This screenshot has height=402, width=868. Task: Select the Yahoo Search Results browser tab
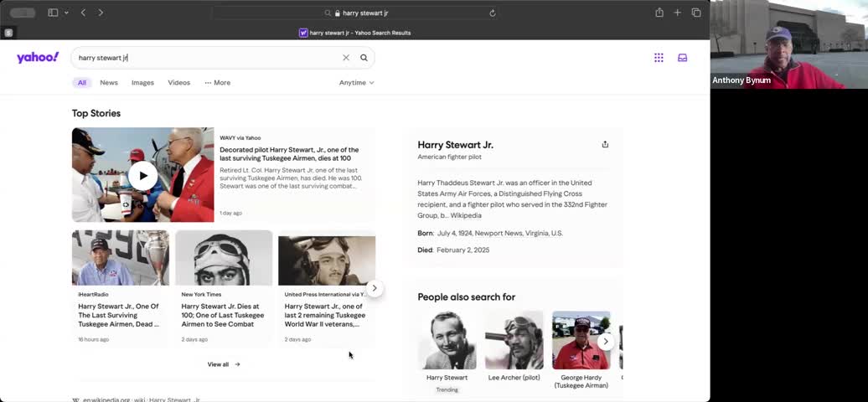[355, 33]
